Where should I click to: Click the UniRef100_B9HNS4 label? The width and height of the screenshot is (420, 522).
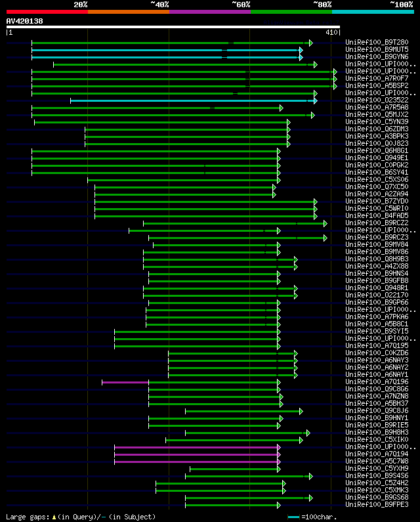click(377, 273)
